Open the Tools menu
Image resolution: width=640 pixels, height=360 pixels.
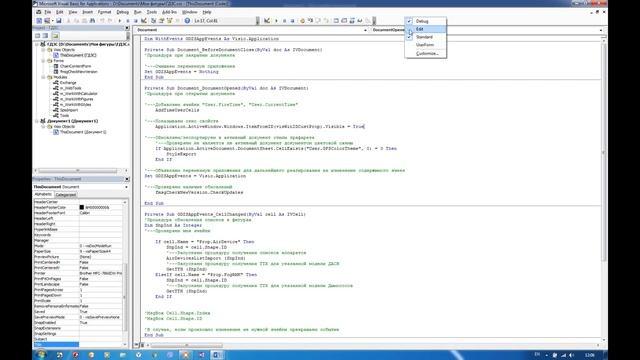pyautogui.click(x=152, y=12)
